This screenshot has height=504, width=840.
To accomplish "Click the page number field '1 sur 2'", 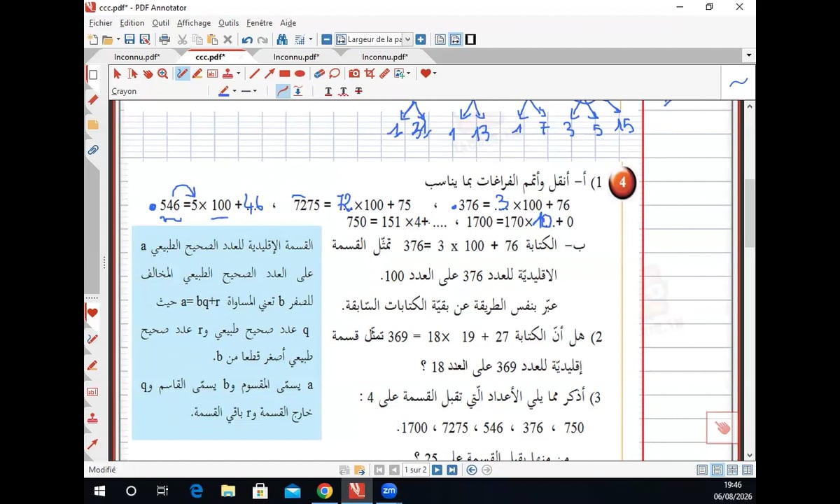I will (x=415, y=470).
